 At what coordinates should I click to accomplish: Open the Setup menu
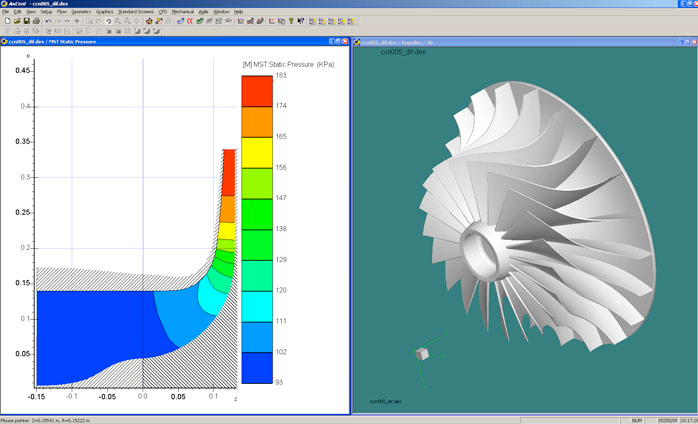[x=46, y=12]
